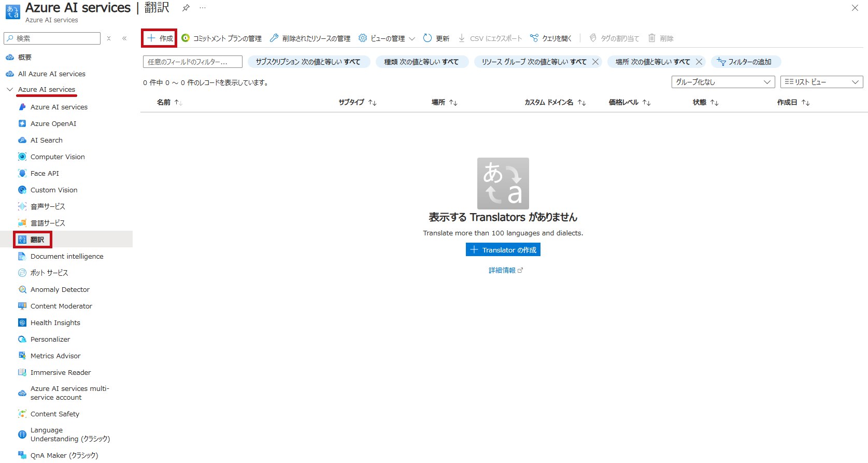This screenshot has height=463, width=868.
Task: Remove the 場所 filter
Action: tap(699, 62)
